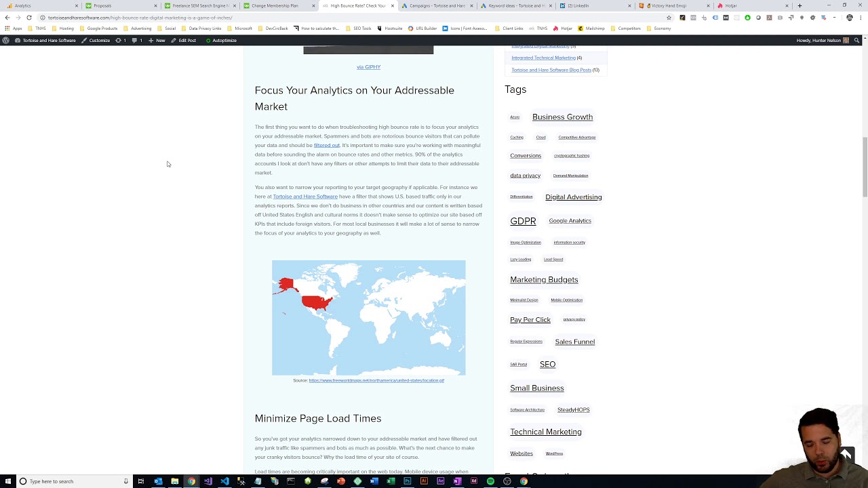Screen dimensions: 868x488
Task: Click the green circle extension icon
Action: pyautogui.click(x=748, y=18)
